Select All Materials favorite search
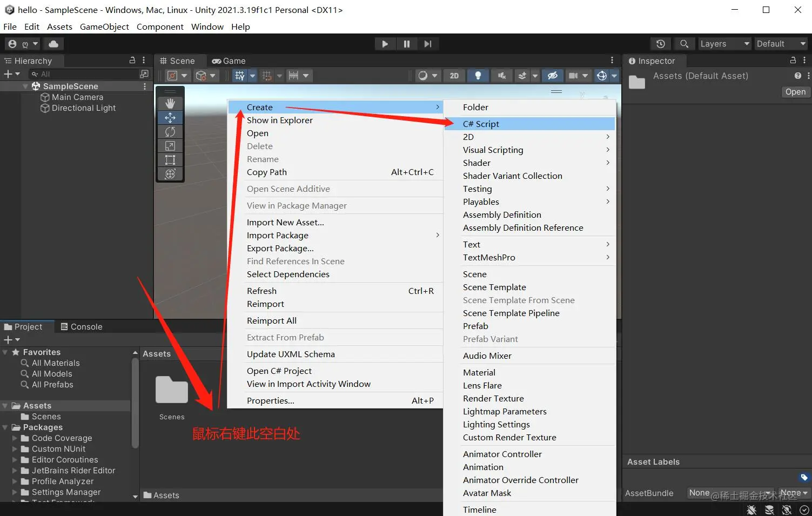The height and width of the screenshot is (516, 812). [x=56, y=363]
